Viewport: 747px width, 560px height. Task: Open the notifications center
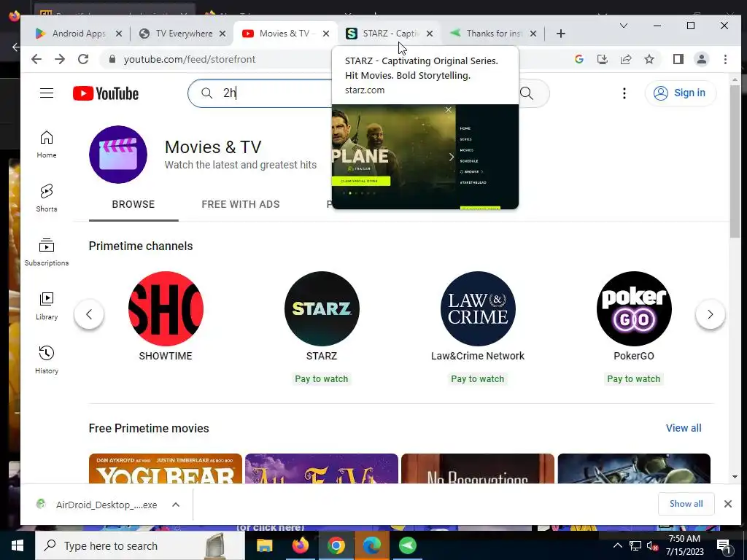724,545
